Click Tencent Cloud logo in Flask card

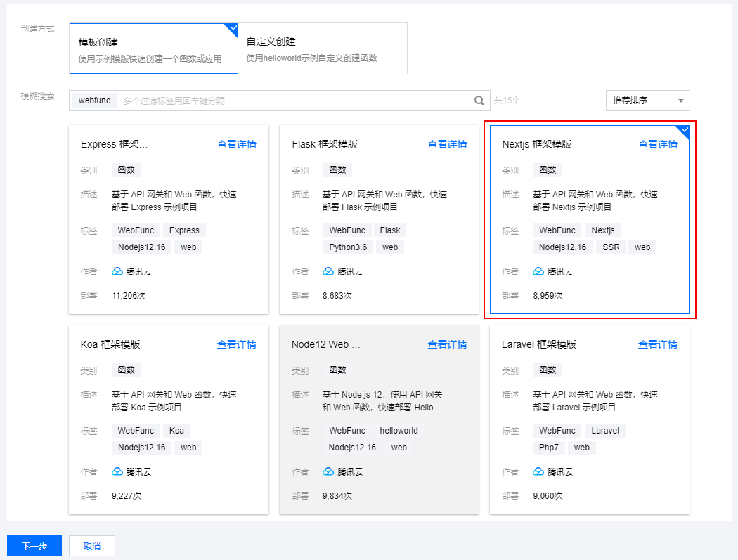coord(328,271)
